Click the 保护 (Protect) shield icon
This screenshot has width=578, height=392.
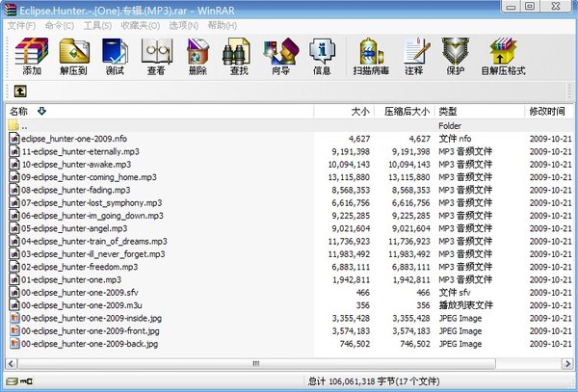(456, 51)
